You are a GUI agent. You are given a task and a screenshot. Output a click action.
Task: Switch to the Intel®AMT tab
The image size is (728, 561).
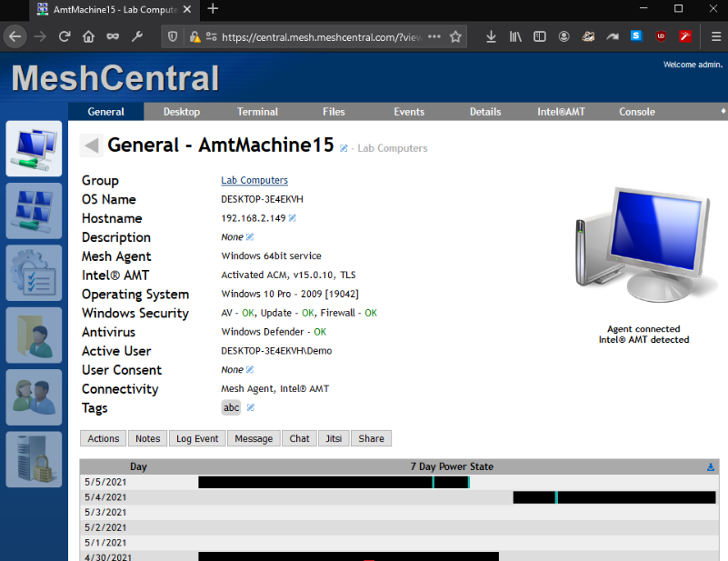(561, 112)
